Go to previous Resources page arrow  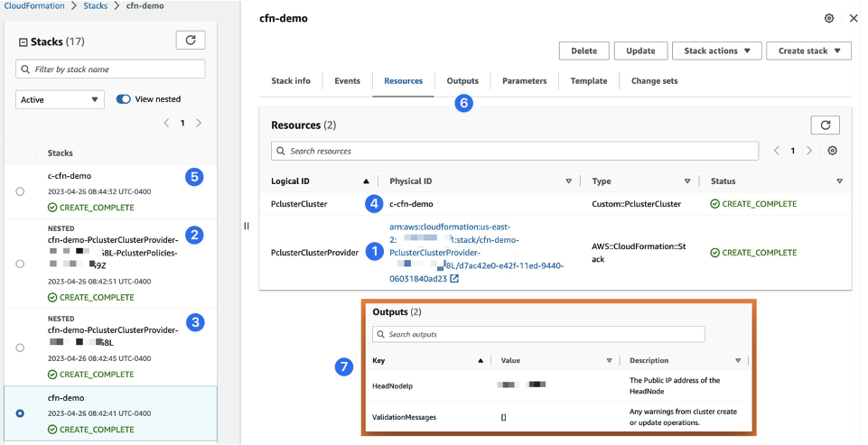[x=776, y=151]
